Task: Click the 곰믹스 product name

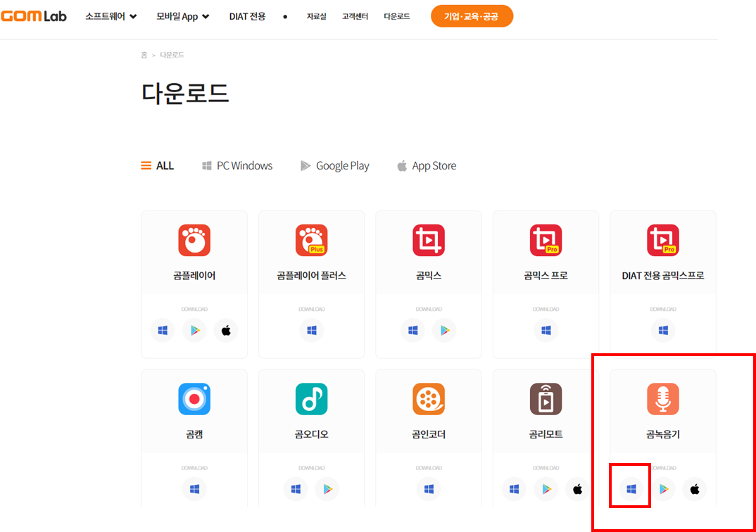Action: [429, 276]
